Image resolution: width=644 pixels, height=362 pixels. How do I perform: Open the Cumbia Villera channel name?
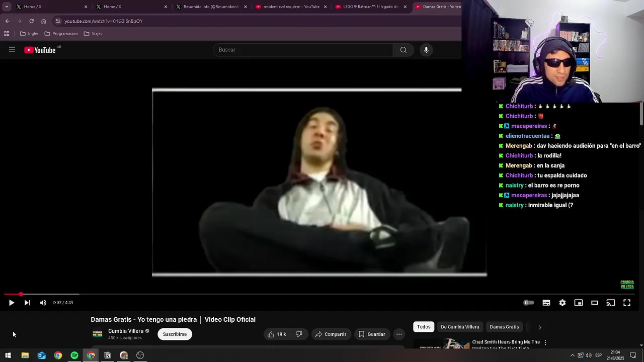[126, 331]
